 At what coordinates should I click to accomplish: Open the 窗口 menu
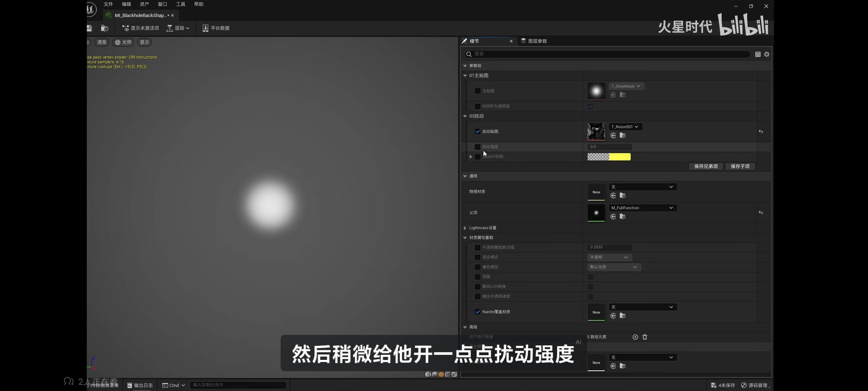[162, 4]
